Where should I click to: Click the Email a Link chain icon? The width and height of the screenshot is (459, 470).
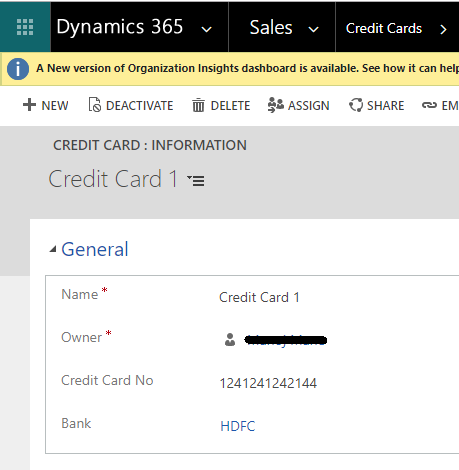[429, 105]
